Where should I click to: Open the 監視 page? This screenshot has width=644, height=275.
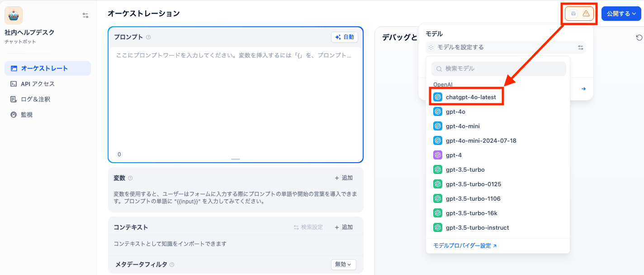[47, 115]
